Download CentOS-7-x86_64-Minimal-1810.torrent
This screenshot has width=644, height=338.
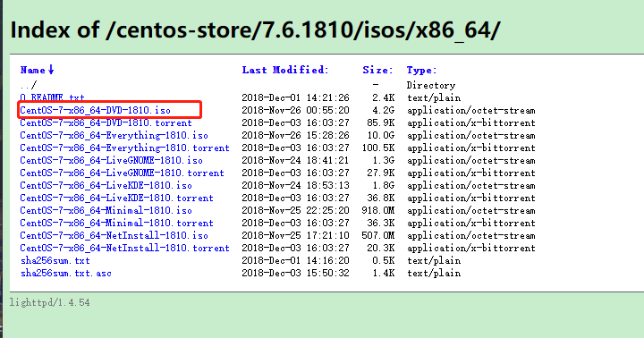(116, 223)
